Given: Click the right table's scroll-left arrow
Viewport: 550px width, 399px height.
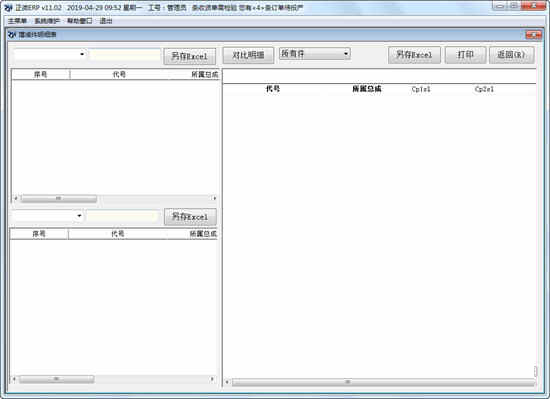Looking at the screenshot, I should [x=227, y=382].
